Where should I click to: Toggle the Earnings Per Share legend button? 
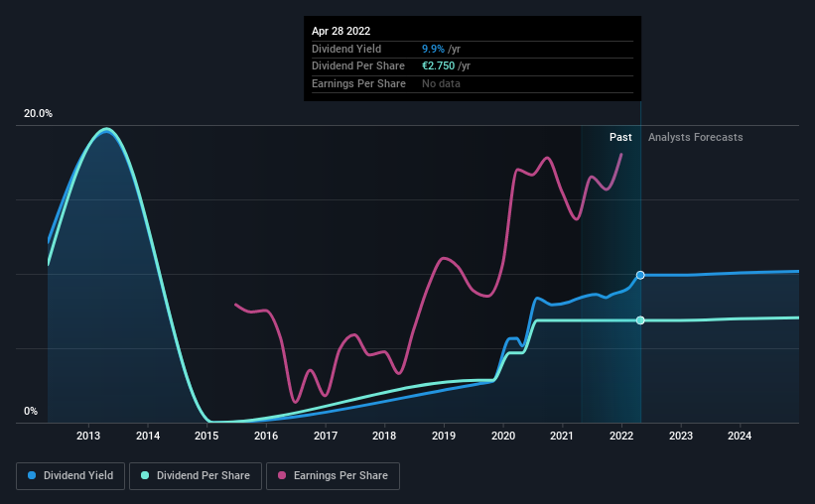pos(333,476)
